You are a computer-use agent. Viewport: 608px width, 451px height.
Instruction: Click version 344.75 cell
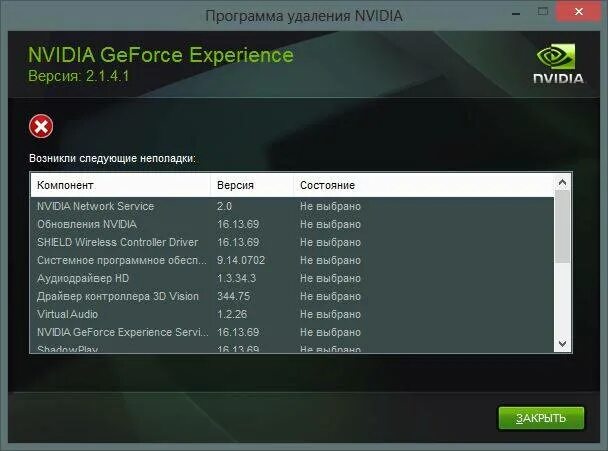click(x=233, y=296)
